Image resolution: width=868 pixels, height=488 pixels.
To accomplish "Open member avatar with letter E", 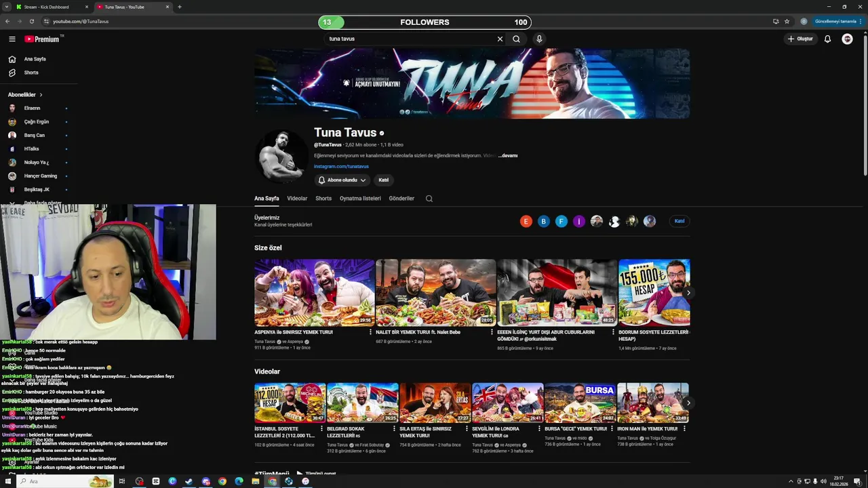I will pyautogui.click(x=526, y=221).
